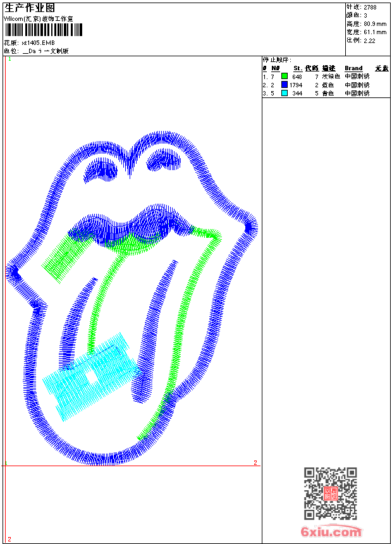Select stitch count 1794 in row 2
The height and width of the screenshot is (544, 392).
tap(296, 85)
